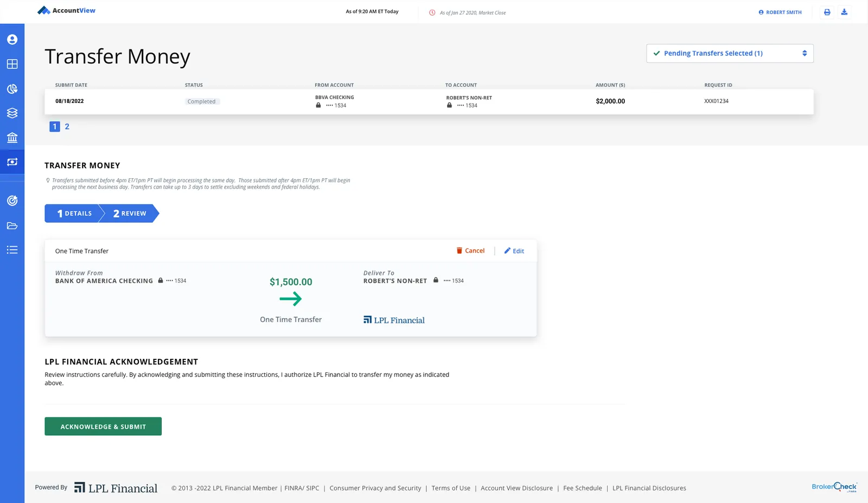Screen dimensions: 868x503
Task: Go to transfers page 1
Action: coord(55,126)
